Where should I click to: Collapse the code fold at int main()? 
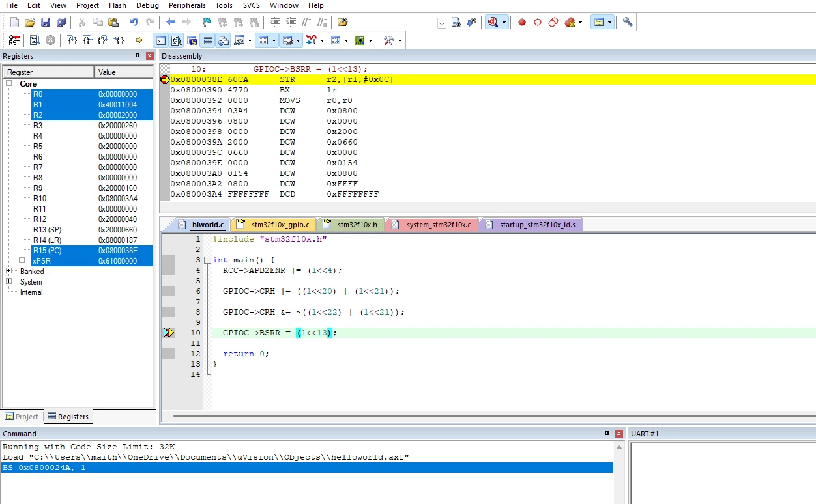click(207, 260)
